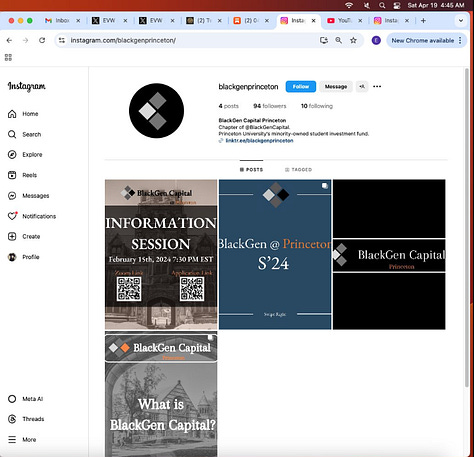Viewport: 474px width, 457px height.
Task: Click the muted sound icon in menu bar
Action: click(x=367, y=5)
